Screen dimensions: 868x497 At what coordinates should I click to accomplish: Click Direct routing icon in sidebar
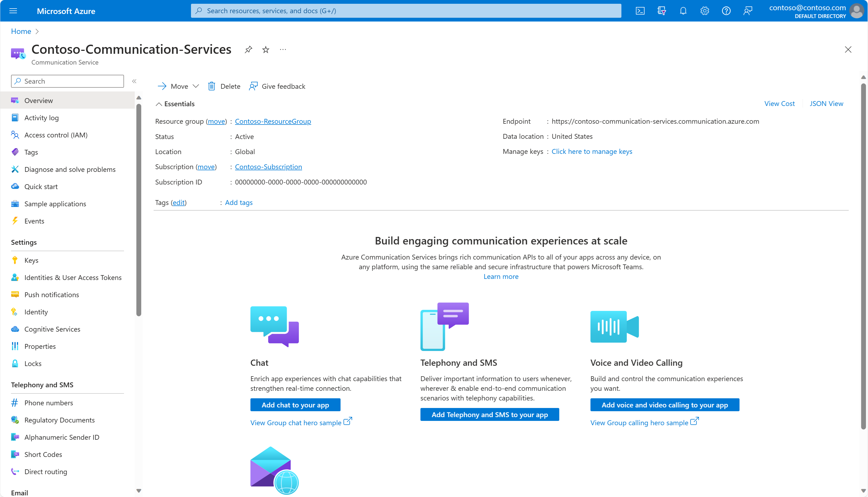tap(15, 471)
